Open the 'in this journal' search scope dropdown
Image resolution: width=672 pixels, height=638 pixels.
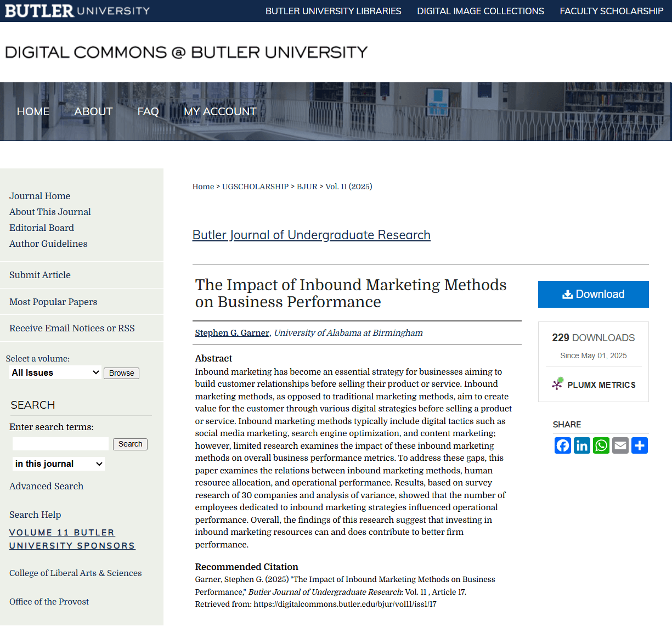tap(58, 464)
